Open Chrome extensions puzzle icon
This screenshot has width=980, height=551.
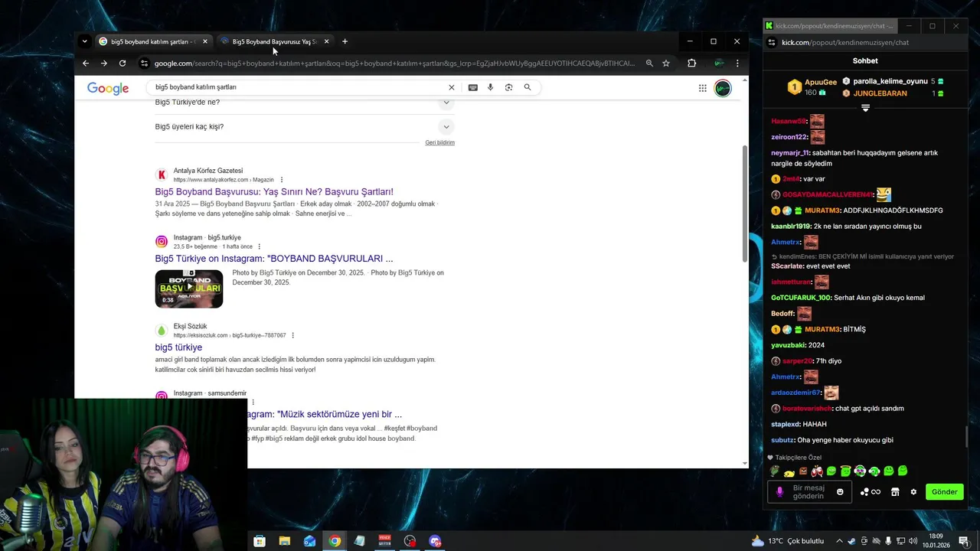coord(692,64)
